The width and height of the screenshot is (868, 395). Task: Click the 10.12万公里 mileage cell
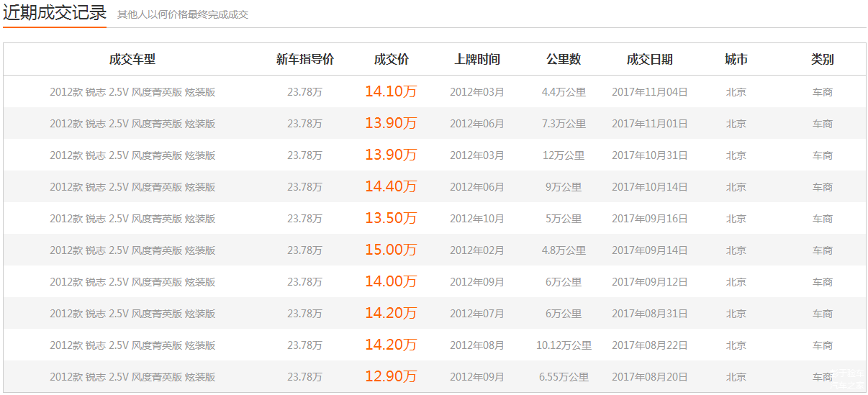tap(564, 345)
